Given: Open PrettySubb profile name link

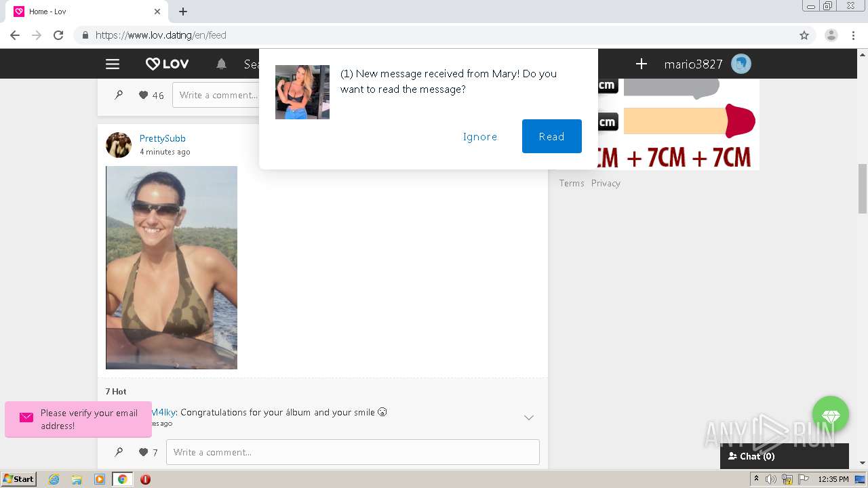Looking at the screenshot, I should coord(163,138).
